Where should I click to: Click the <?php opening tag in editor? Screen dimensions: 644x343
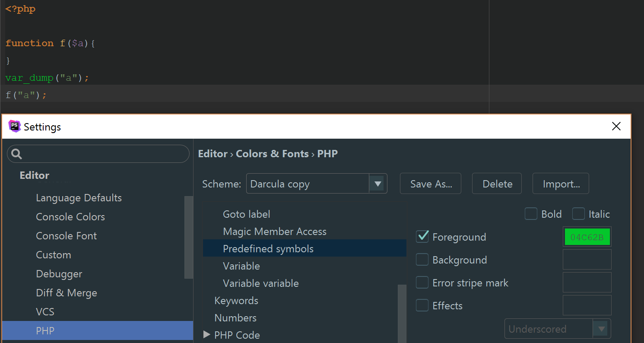click(20, 9)
